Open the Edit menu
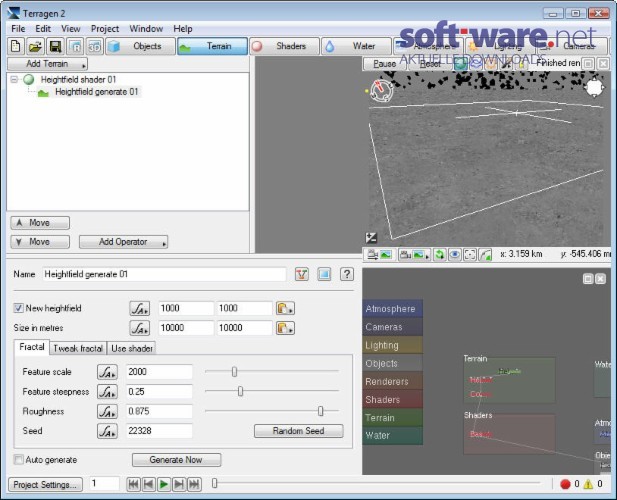The image size is (617, 500). point(43,29)
